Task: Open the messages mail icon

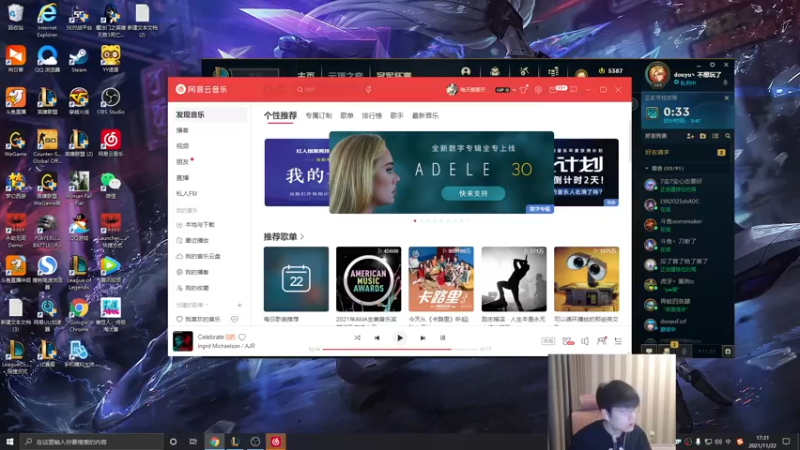Action: click(553, 90)
